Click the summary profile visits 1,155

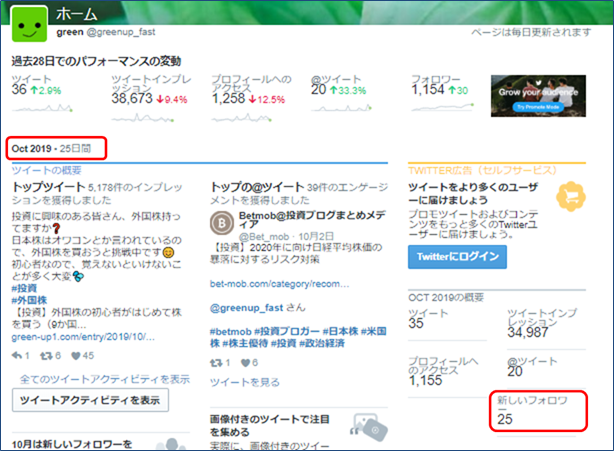(x=425, y=380)
